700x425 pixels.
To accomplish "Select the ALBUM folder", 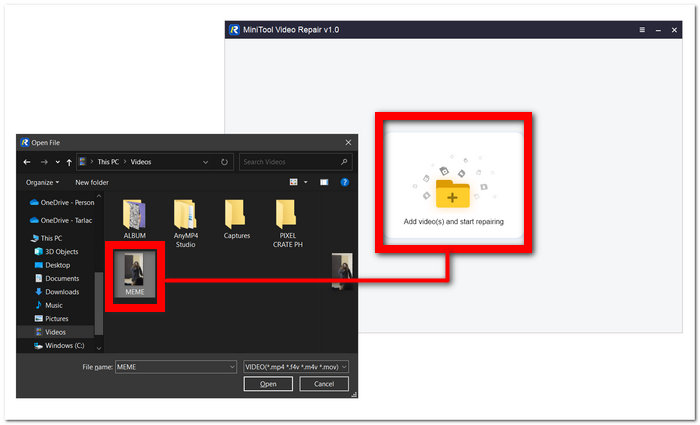I will (134, 219).
